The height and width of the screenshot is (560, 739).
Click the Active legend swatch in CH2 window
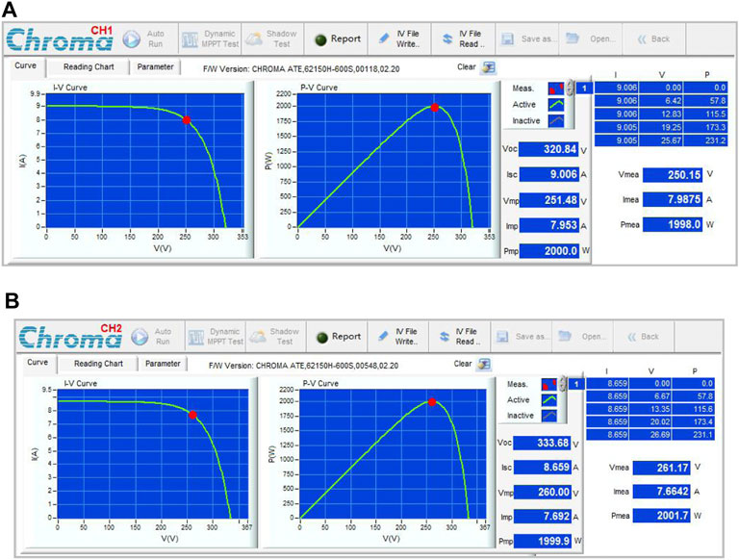click(x=549, y=399)
